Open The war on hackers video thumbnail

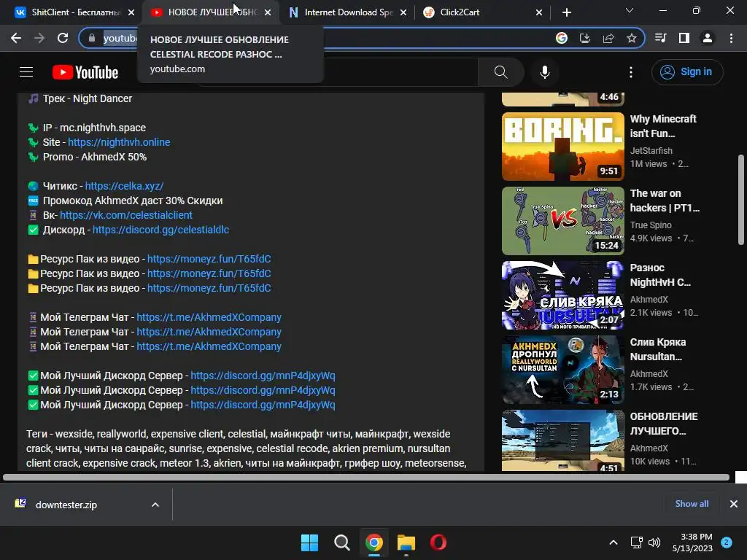562,220
